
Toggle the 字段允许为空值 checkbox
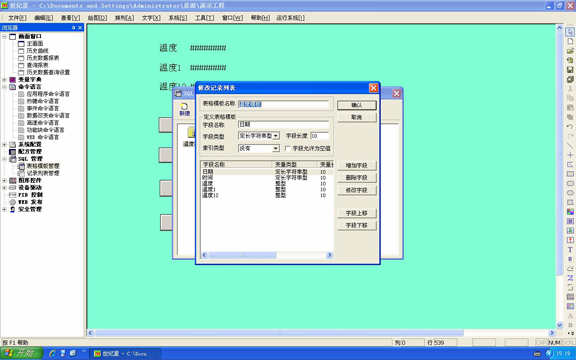288,148
